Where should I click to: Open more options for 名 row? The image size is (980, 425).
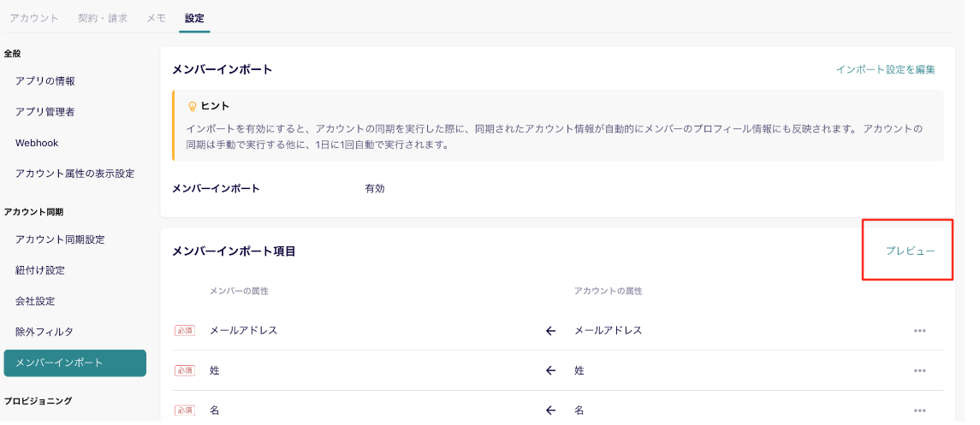point(919,410)
